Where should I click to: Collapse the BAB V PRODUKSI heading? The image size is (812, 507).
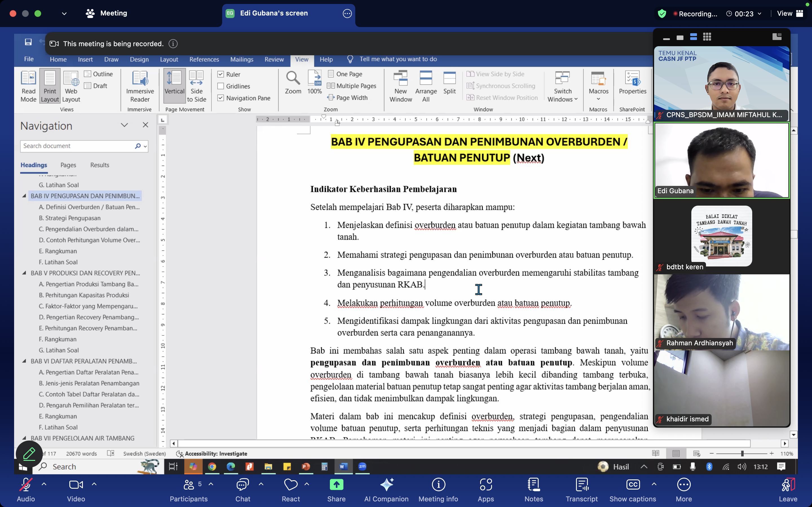24,273
